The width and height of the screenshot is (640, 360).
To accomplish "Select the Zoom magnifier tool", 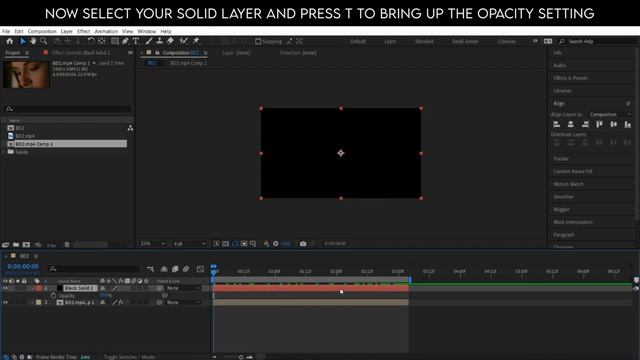I will pyautogui.click(x=43, y=41).
